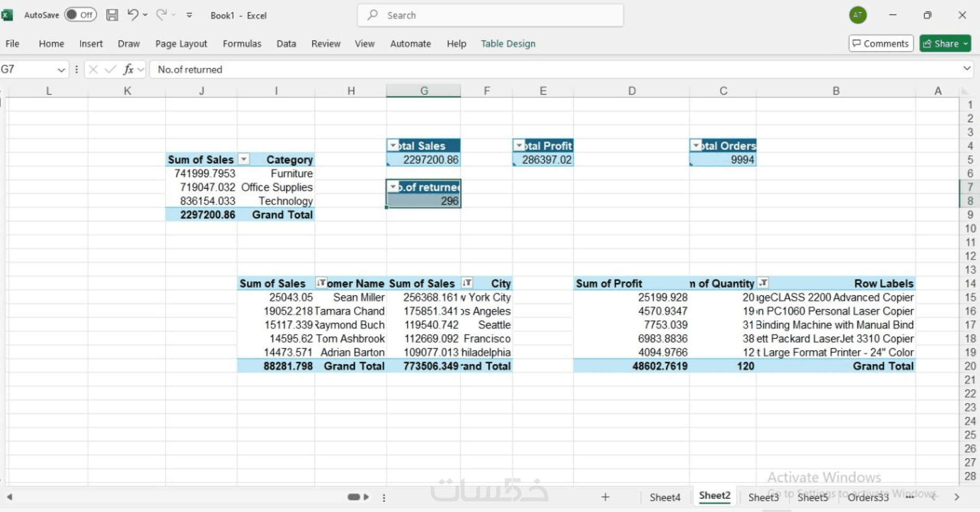Viewport: 980px width, 512px height.
Task: Select row 14 header
Action: [969, 283]
